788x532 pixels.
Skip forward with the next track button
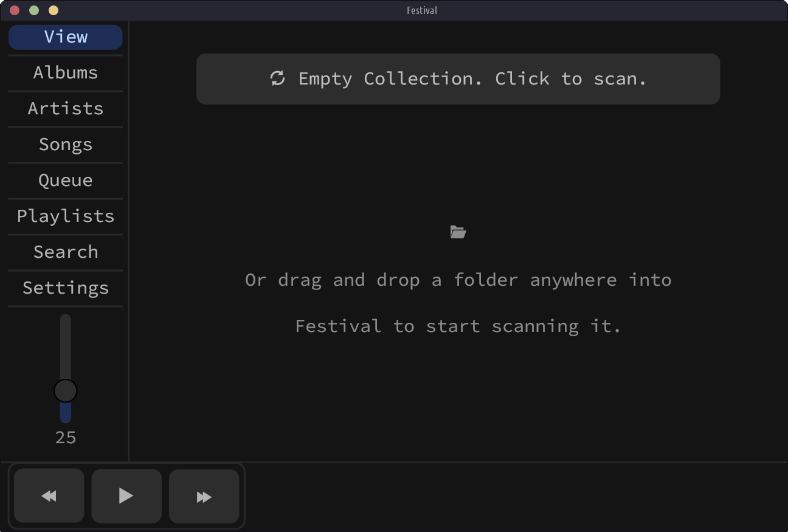coord(204,496)
